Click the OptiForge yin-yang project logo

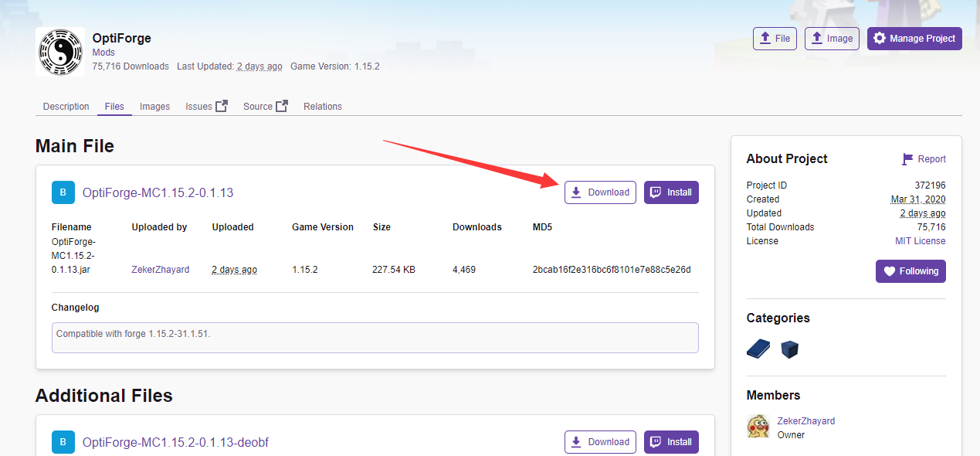pyautogui.click(x=60, y=52)
